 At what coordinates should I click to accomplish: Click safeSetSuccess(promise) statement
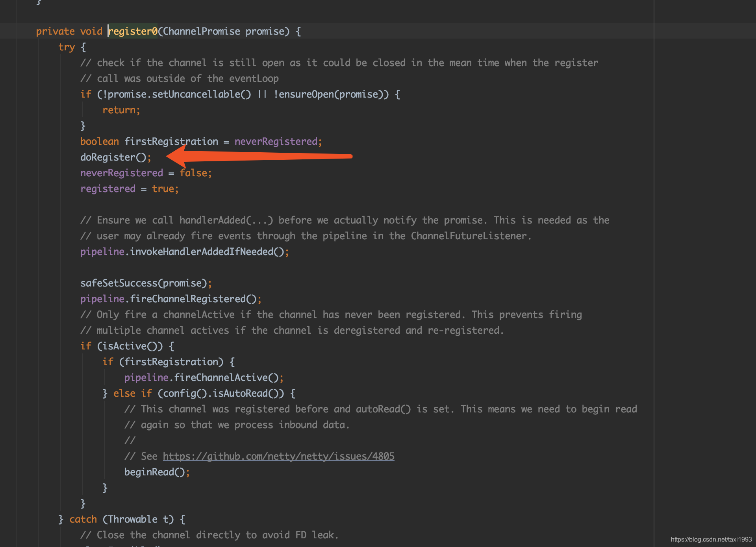pos(146,283)
